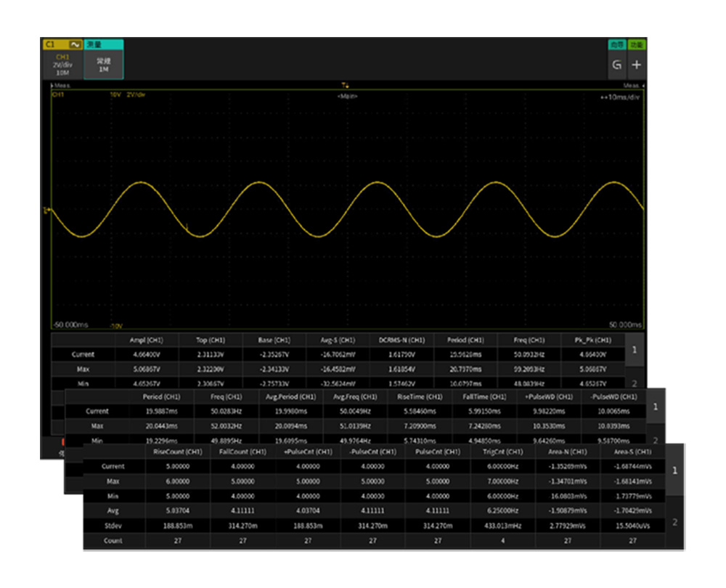Click the trigger level marker on the left edge
Image resolution: width=726 pixels, height=588 pixels.
point(47,211)
